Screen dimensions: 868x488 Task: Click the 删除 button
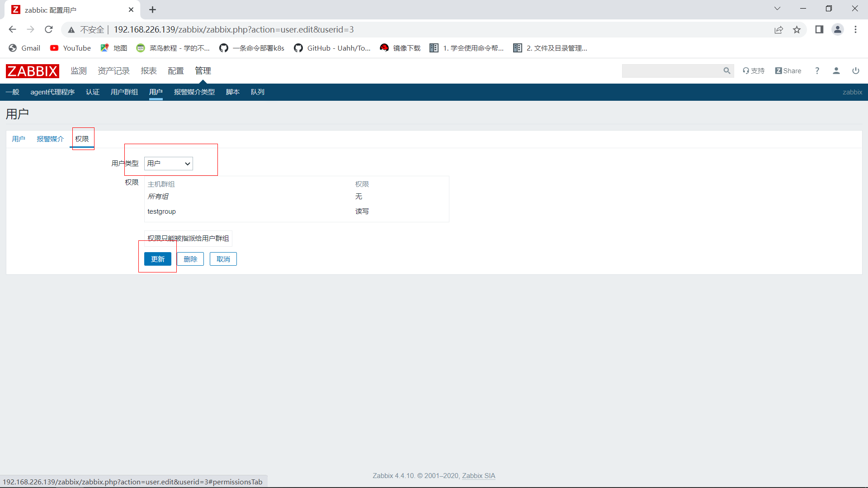tap(190, 259)
